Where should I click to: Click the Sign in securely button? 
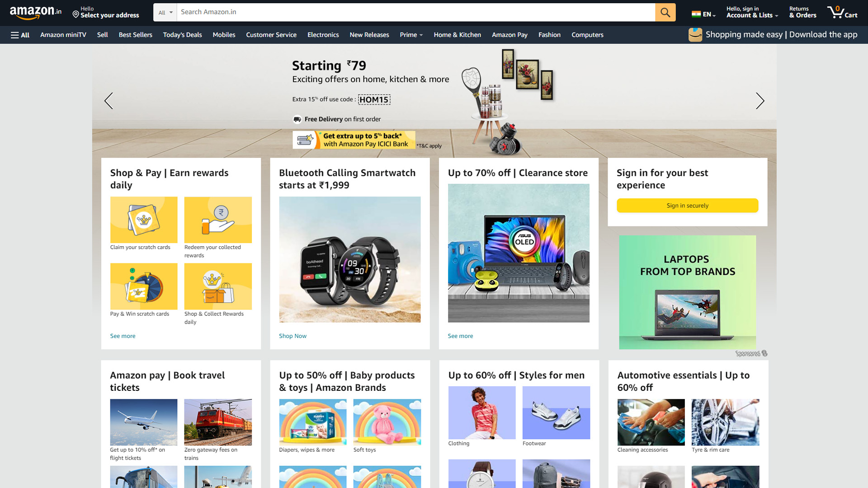click(x=687, y=205)
